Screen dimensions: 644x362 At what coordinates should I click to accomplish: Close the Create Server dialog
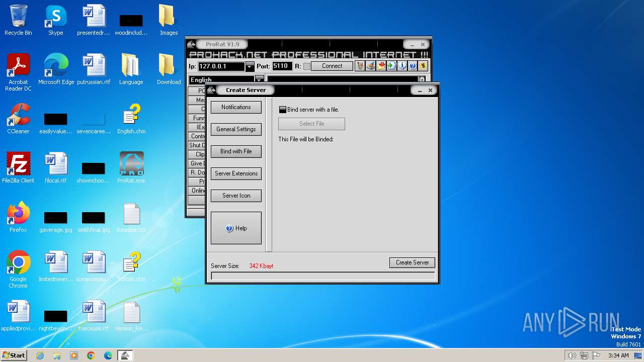pyautogui.click(x=430, y=90)
